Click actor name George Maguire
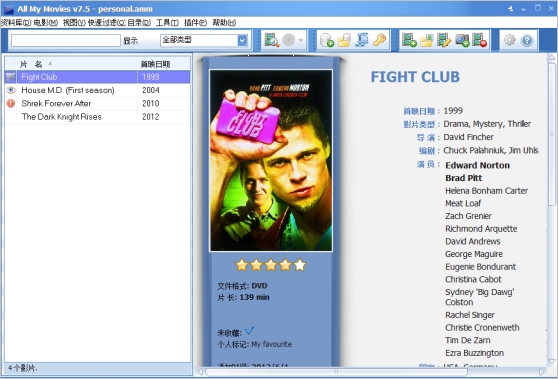Screen dimensions: 558x379 (x=474, y=254)
